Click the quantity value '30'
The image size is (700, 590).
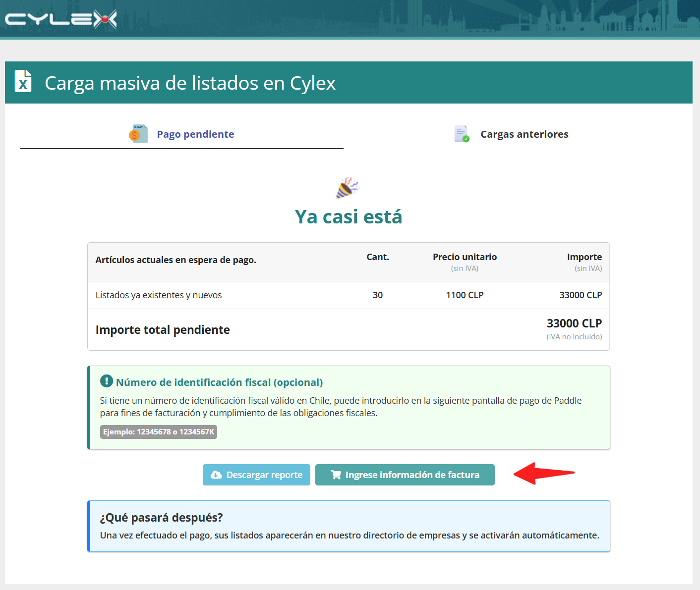[378, 295]
